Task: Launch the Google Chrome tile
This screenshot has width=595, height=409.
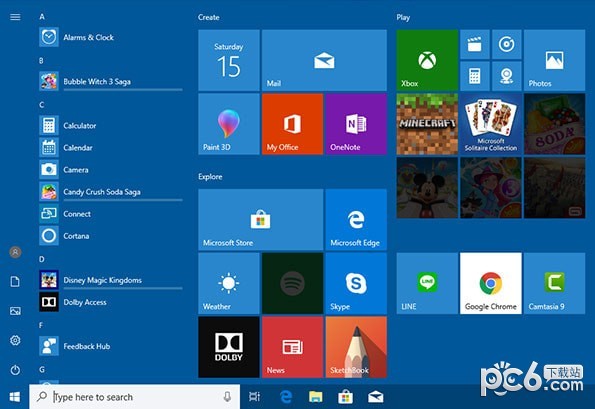Action: pyautogui.click(x=491, y=283)
